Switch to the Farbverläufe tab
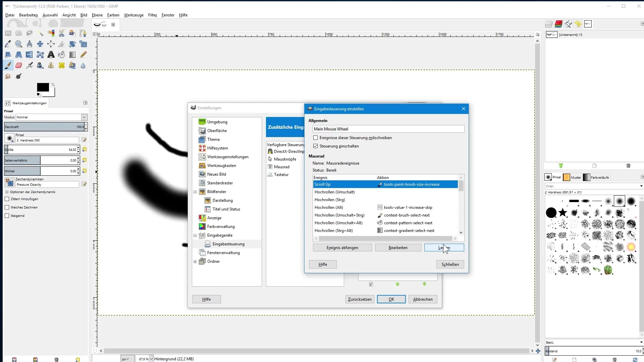Screen dimensions: 644x362 596,177
